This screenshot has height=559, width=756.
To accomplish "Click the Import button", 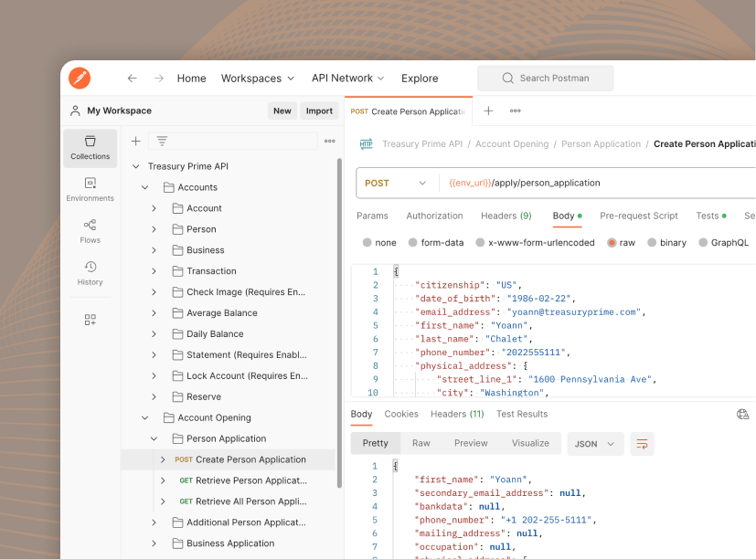I will (x=319, y=111).
